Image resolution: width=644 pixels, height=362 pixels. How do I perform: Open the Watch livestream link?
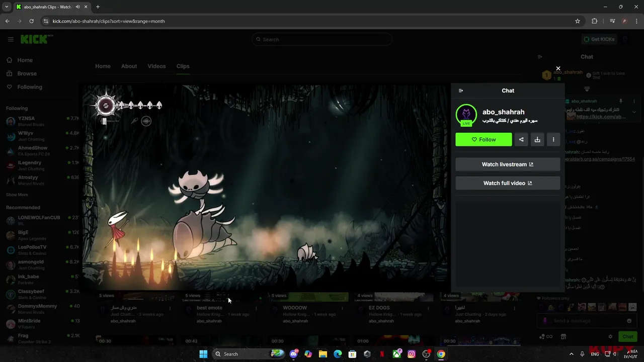point(508,164)
